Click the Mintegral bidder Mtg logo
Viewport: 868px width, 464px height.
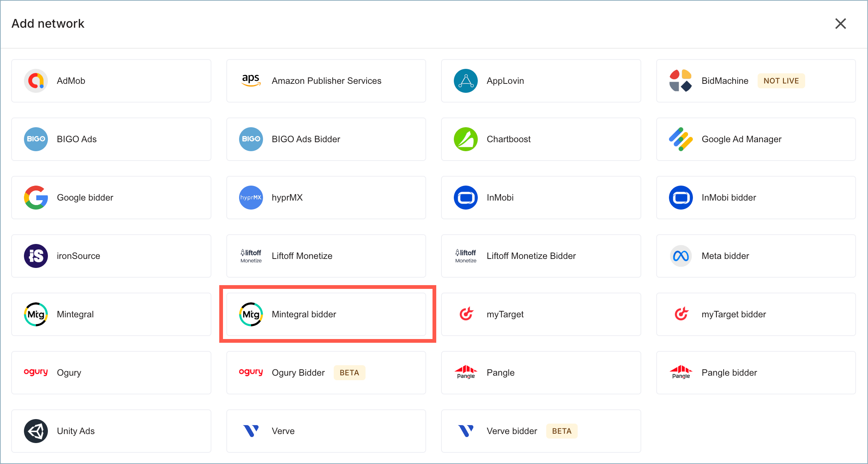(x=251, y=314)
